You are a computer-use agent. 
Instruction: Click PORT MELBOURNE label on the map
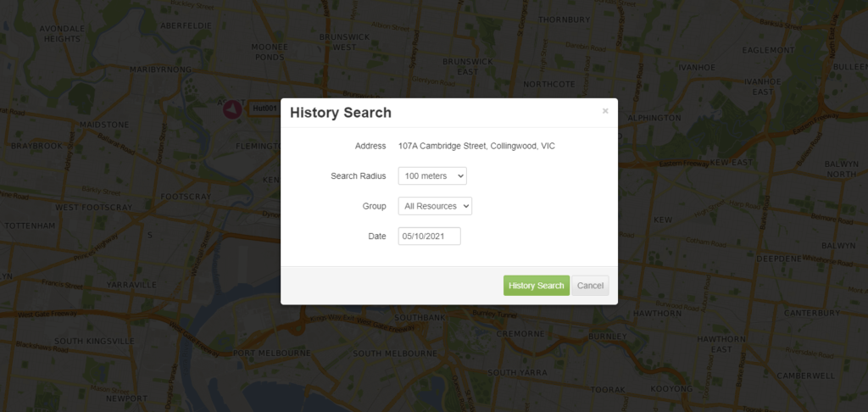pos(272,353)
